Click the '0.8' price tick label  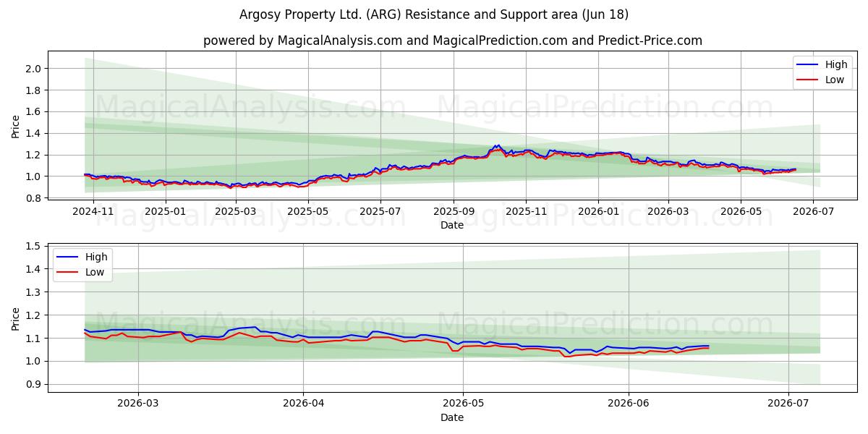click(35, 197)
